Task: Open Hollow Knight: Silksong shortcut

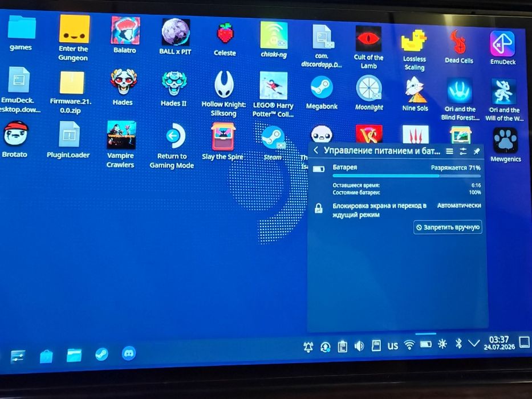Action: point(224,84)
